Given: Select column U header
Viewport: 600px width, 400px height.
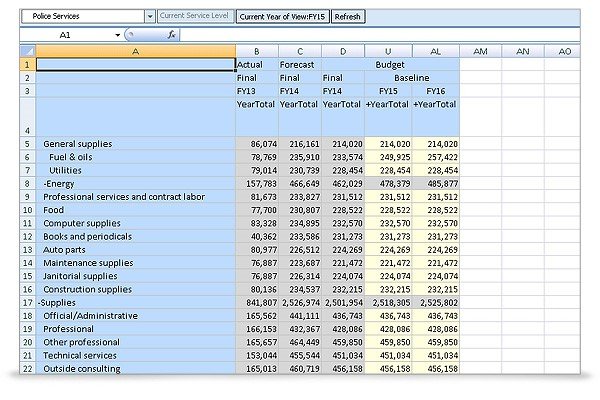Looking at the screenshot, I should (x=388, y=51).
